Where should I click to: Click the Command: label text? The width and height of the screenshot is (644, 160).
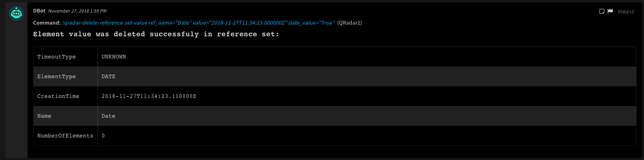pos(47,23)
